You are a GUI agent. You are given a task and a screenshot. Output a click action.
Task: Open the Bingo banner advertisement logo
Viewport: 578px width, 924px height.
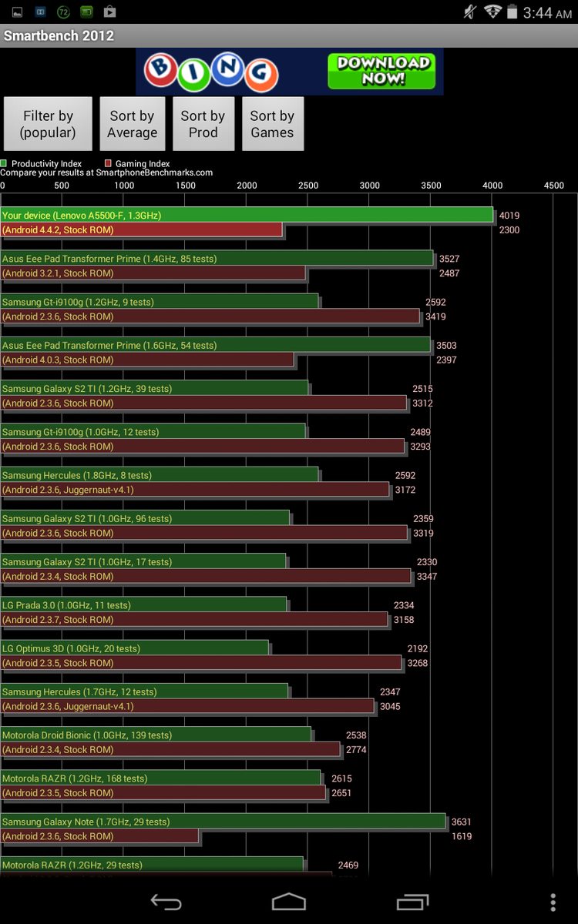click(x=210, y=72)
